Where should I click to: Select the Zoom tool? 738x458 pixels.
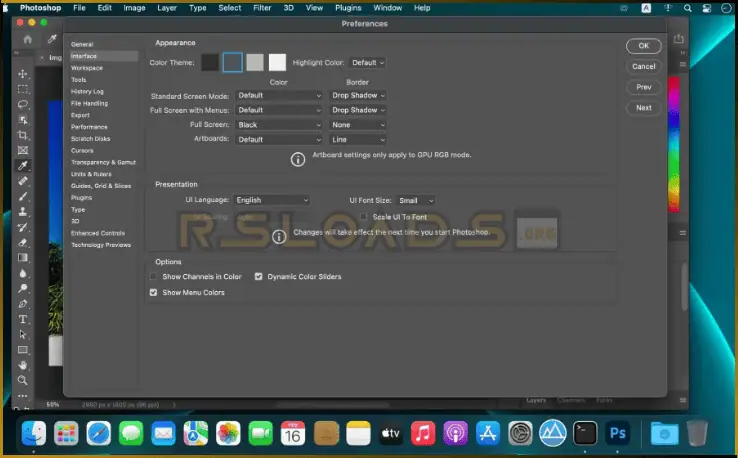[x=23, y=380]
